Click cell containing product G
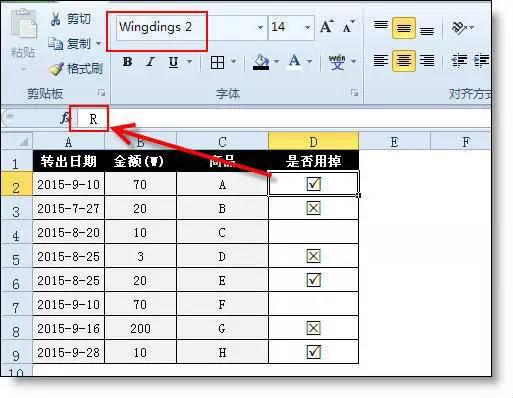The width and height of the screenshot is (513, 398). click(x=222, y=328)
